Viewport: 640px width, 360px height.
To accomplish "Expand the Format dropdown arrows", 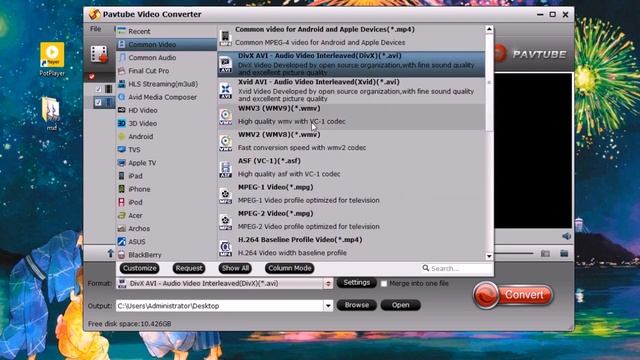I will 328,283.
